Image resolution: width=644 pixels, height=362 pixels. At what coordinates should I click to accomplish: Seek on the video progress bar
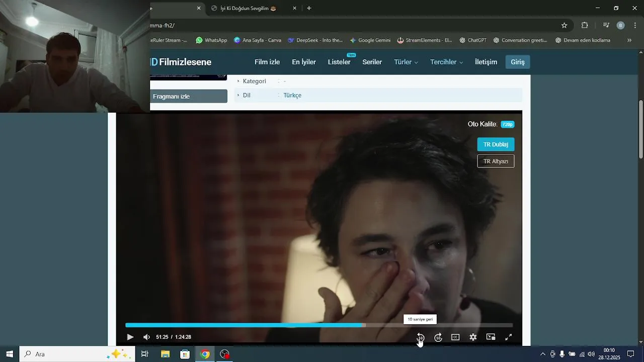click(319, 325)
